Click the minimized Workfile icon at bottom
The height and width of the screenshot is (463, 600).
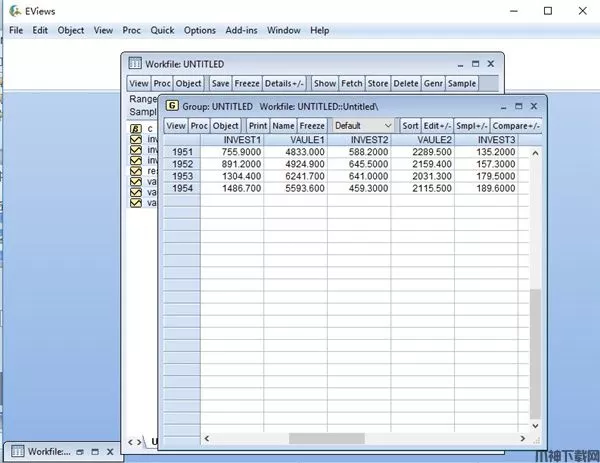[x=16, y=451]
